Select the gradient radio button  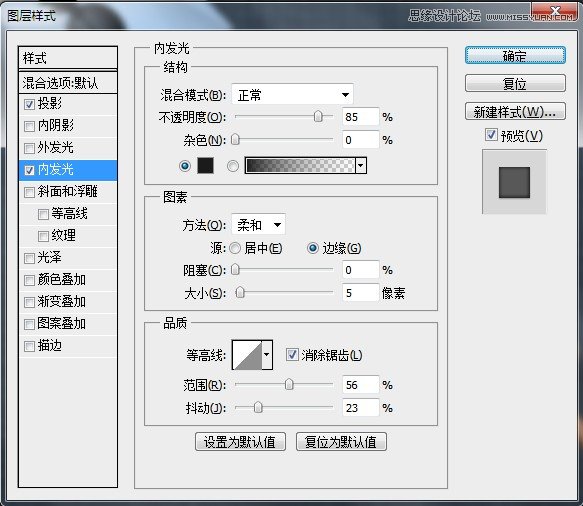click(x=233, y=166)
